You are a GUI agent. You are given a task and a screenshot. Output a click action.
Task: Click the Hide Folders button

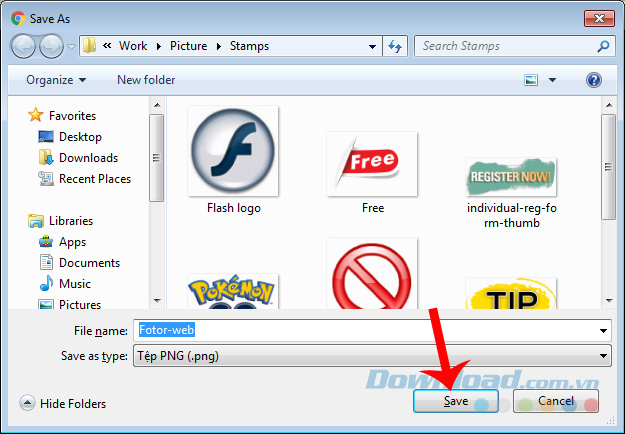coord(63,404)
